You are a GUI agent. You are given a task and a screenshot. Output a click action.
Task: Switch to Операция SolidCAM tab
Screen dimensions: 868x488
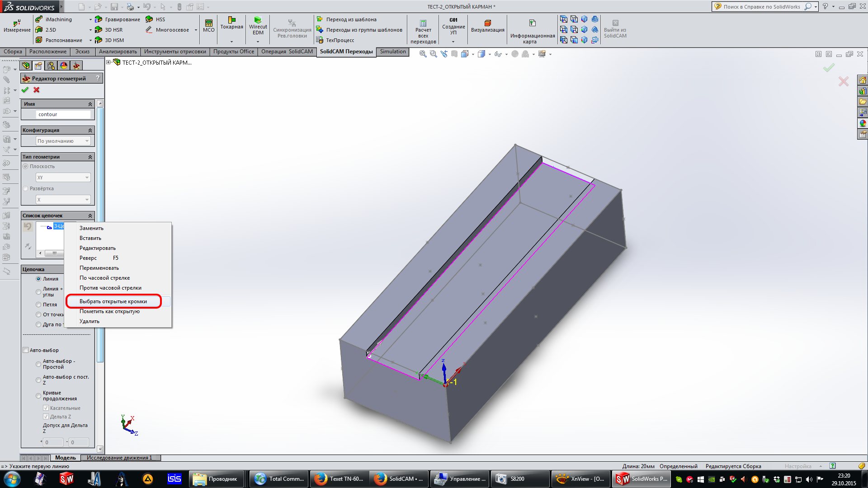tap(287, 52)
